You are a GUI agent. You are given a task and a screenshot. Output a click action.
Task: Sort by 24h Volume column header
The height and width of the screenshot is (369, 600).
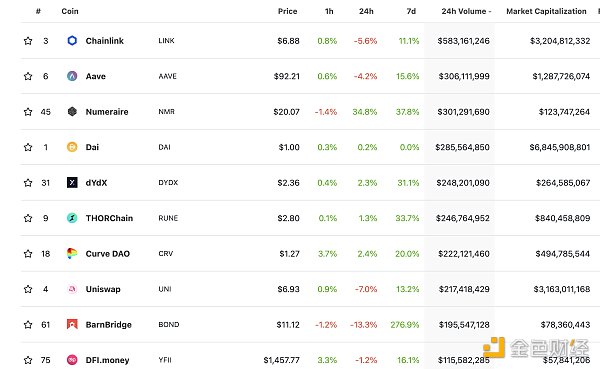click(466, 11)
